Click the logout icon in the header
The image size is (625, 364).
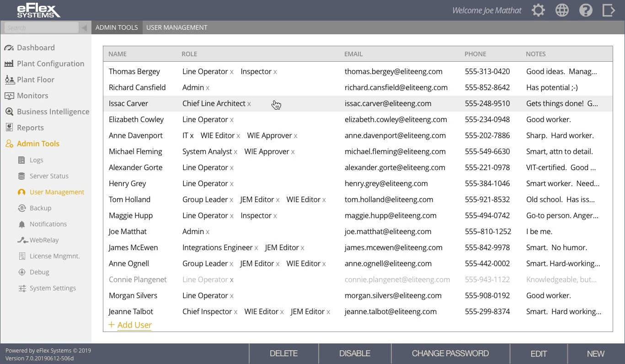tap(609, 11)
